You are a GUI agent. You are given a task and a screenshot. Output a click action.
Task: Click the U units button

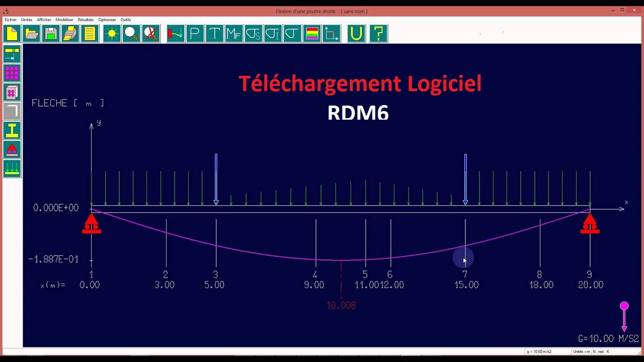click(x=356, y=33)
